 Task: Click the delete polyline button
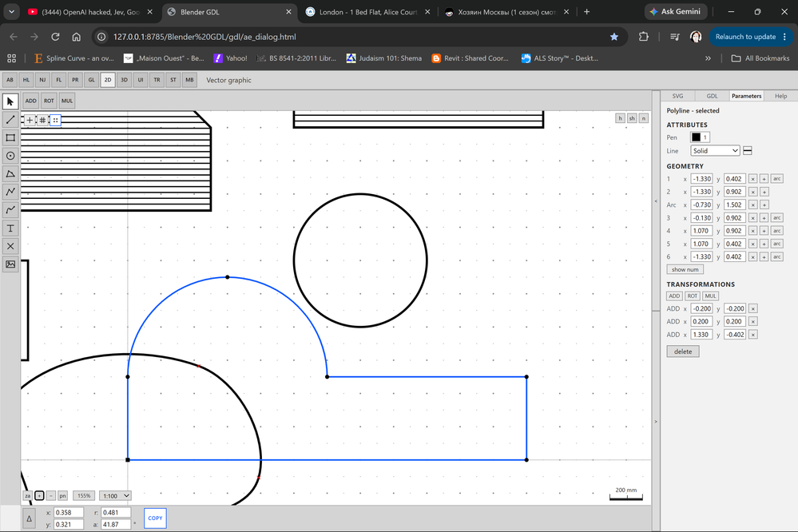683,351
